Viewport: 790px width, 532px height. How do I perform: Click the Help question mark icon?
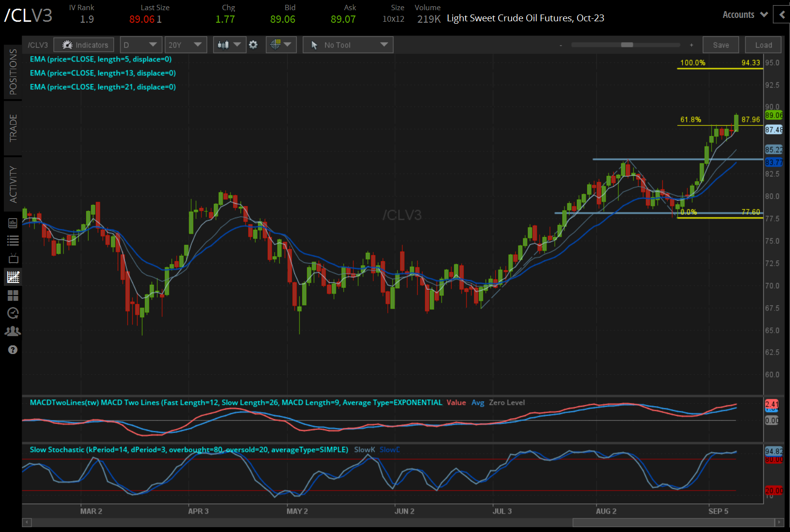coord(13,349)
